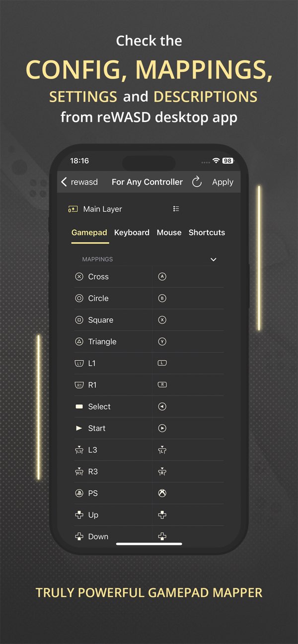Image resolution: width=298 pixels, height=644 pixels.
Task: Select the left stick click mapping for L3
Action: coord(162,450)
